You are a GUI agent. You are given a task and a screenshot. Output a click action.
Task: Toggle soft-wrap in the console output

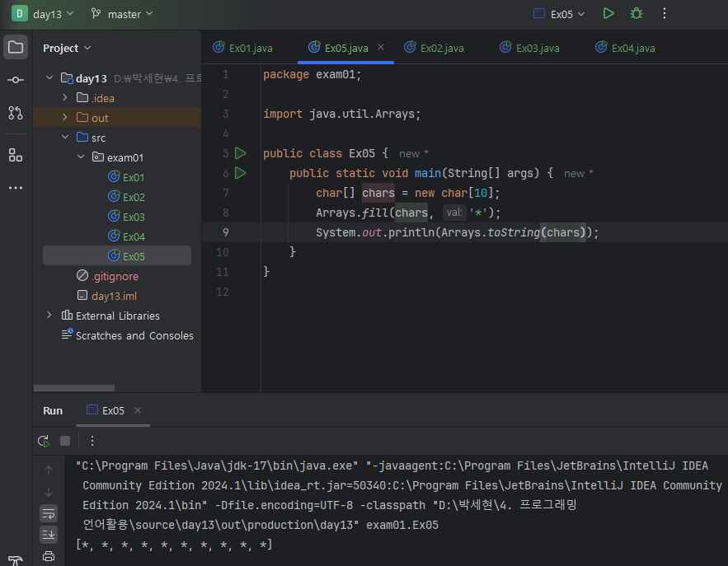pyautogui.click(x=49, y=513)
